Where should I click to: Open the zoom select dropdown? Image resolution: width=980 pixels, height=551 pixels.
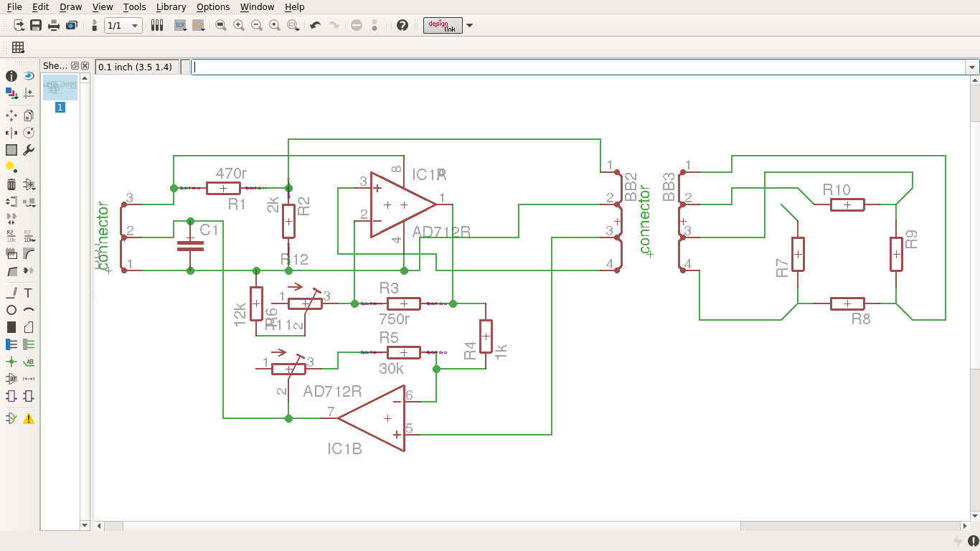click(293, 25)
